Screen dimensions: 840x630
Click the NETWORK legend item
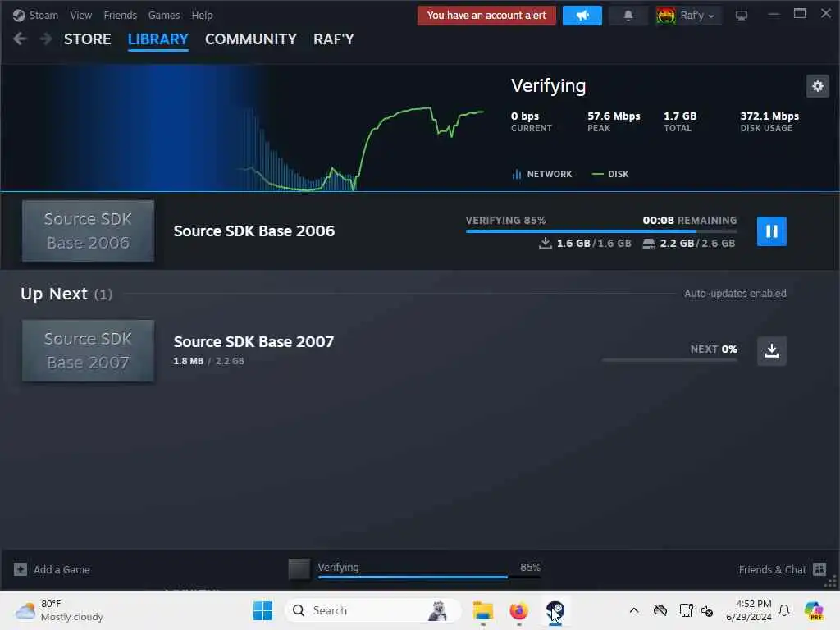(542, 174)
